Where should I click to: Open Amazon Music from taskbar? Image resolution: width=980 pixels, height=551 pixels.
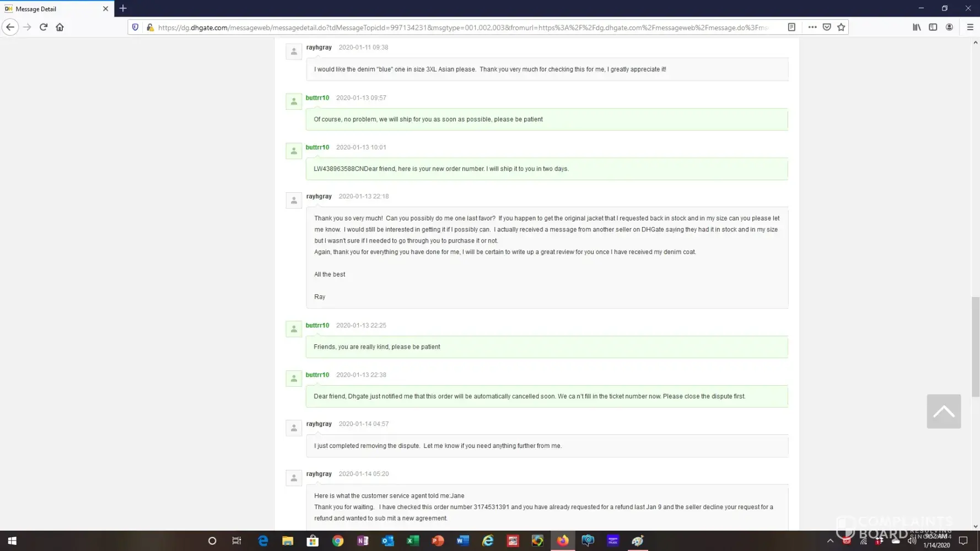pyautogui.click(x=613, y=541)
